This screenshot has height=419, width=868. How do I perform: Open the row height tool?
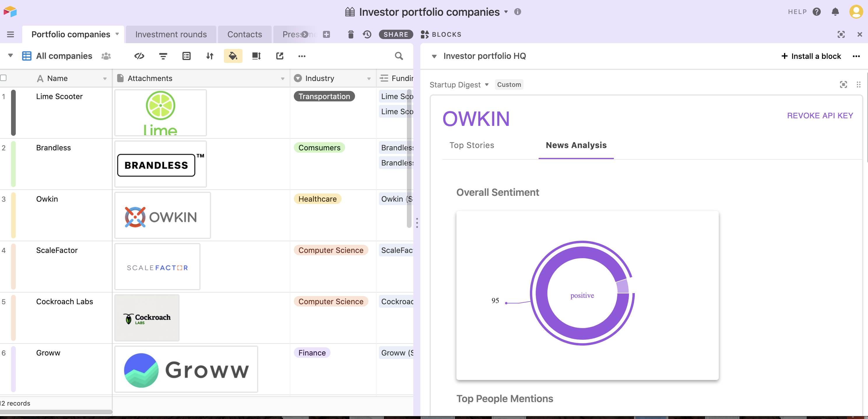[x=256, y=56]
